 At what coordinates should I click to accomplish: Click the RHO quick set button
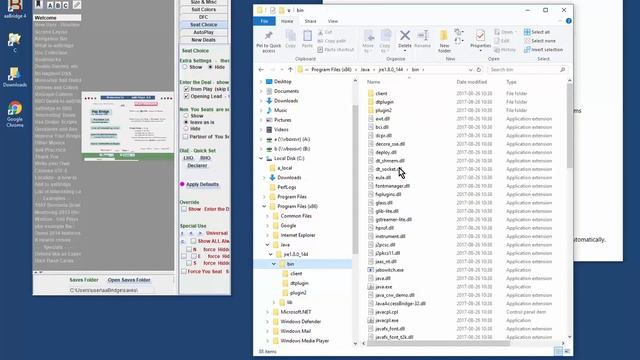[205, 158]
